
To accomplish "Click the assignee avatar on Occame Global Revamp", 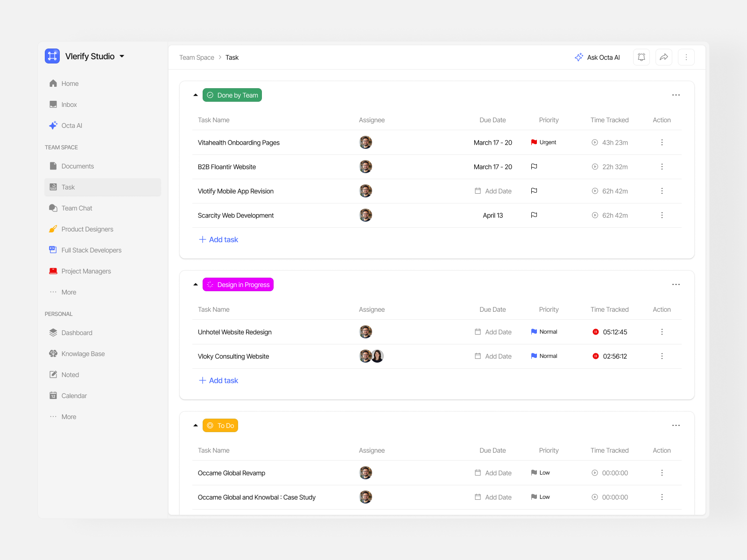I will 366,472.
